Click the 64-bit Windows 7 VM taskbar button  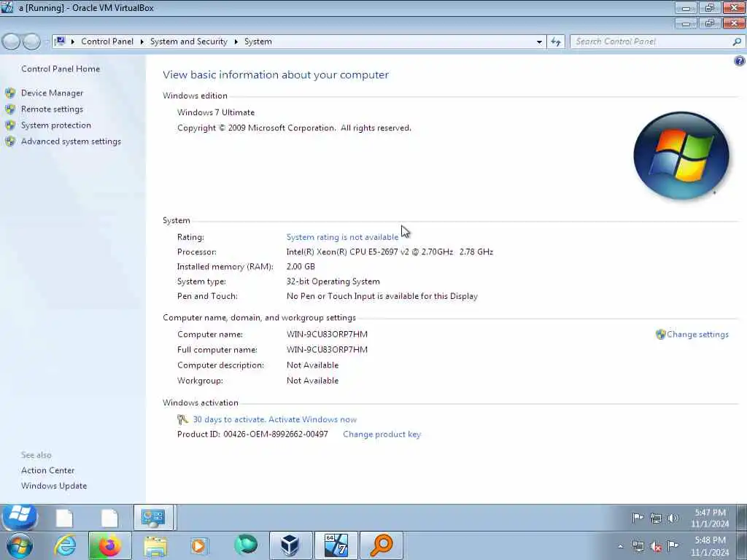pos(336,545)
